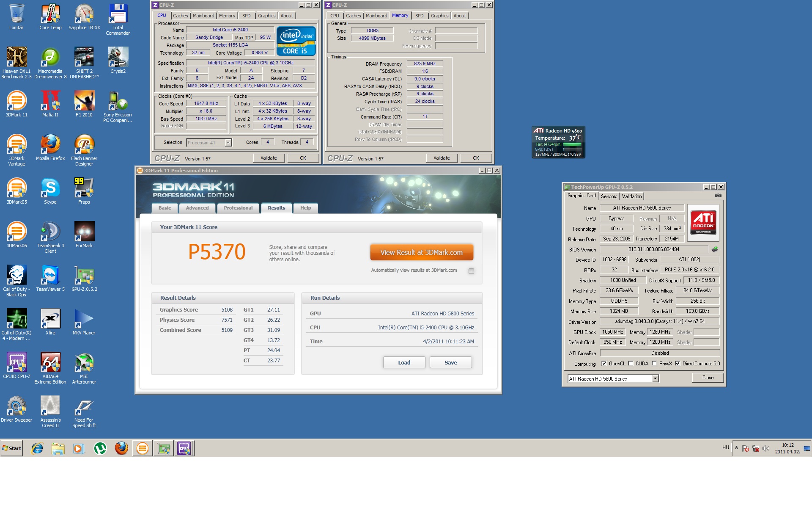Click the uTorrent icon in the taskbar

tap(100, 448)
